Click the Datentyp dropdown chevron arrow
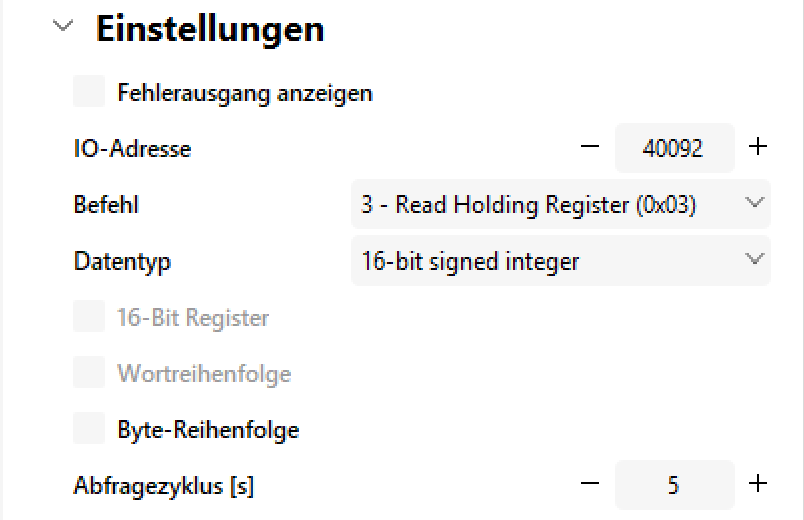 pyautogui.click(x=754, y=261)
